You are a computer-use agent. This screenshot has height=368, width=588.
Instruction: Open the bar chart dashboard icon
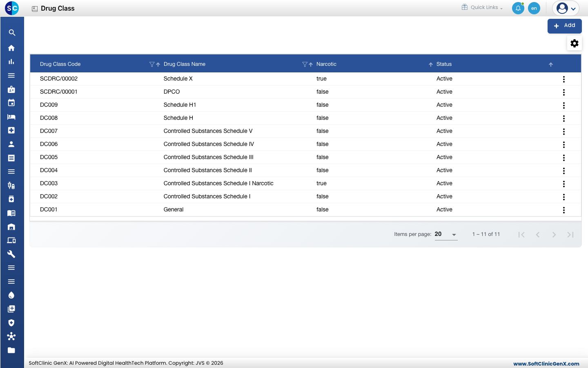click(x=11, y=62)
